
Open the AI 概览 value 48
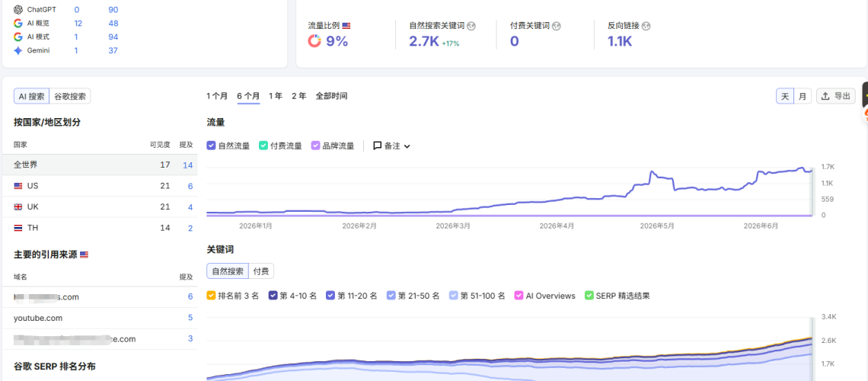pos(113,24)
